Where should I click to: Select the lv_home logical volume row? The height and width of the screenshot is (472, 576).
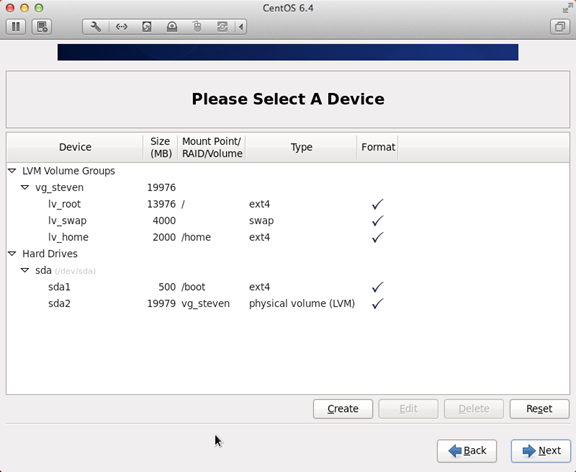288,237
